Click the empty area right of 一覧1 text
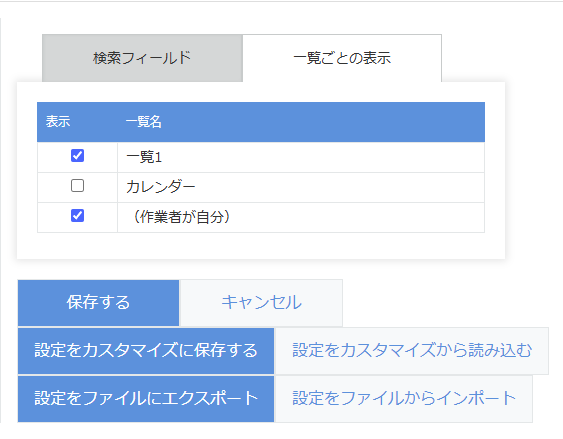The height and width of the screenshot is (439, 563). point(323,157)
